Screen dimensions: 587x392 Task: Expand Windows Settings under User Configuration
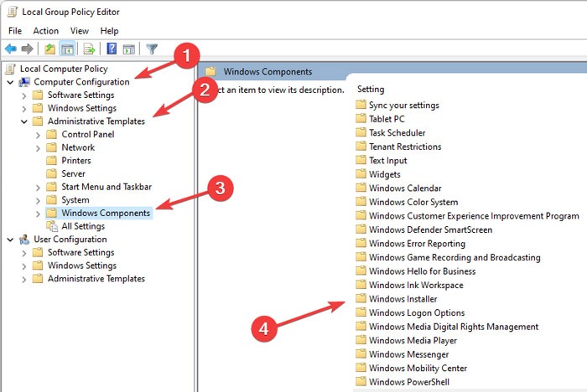(24, 266)
